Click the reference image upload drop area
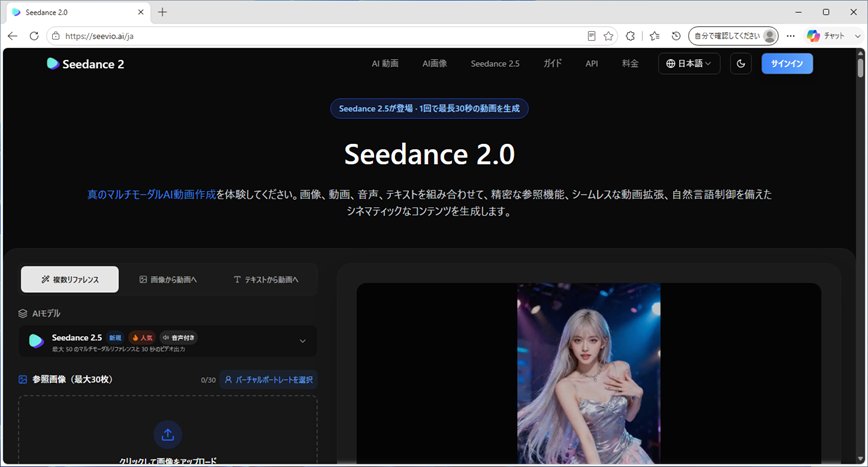The image size is (868, 467). [x=168, y=430]
